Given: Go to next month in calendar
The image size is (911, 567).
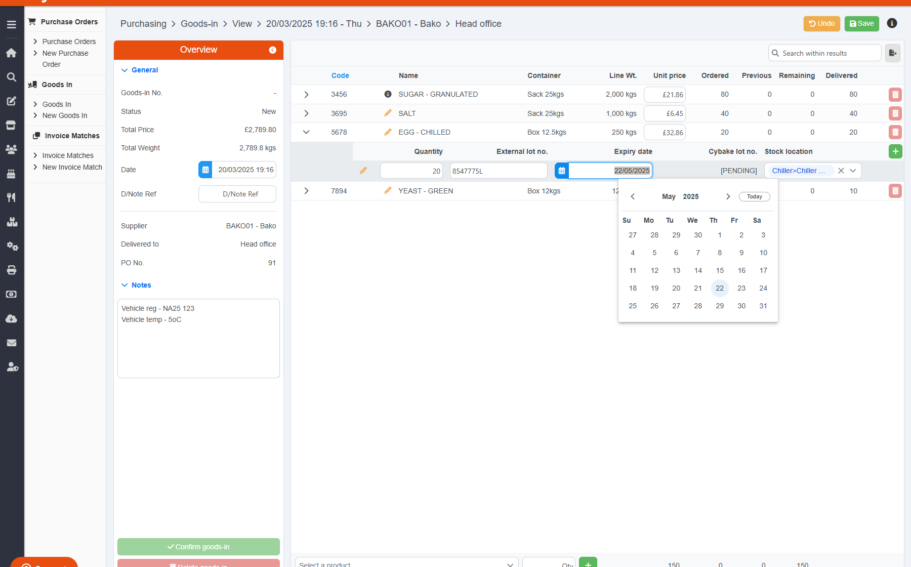Looking at the screenshot, I should tap(727, 196).
